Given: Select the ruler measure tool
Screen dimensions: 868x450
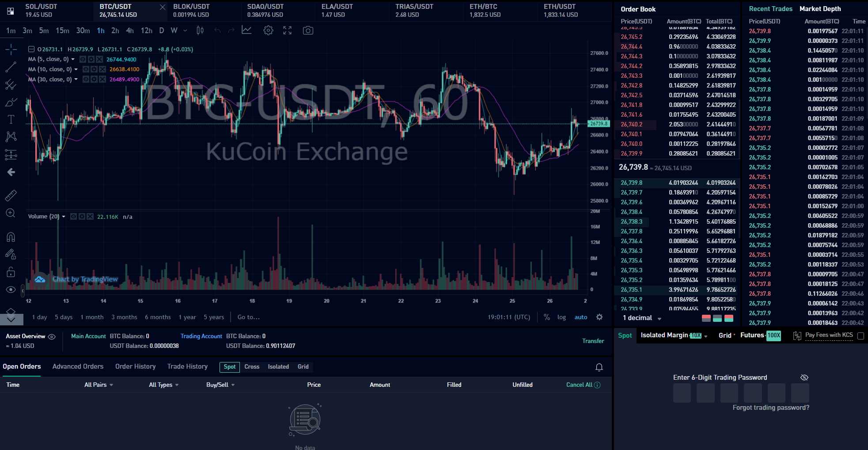Looking at the screenshot, I should pyautogui.click(x=11, y=195).
